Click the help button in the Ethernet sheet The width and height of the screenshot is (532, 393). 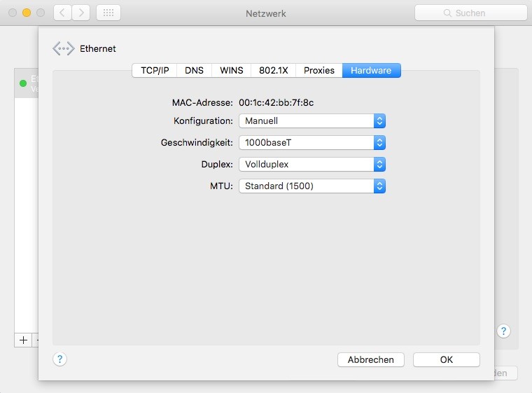click(59, 359)
